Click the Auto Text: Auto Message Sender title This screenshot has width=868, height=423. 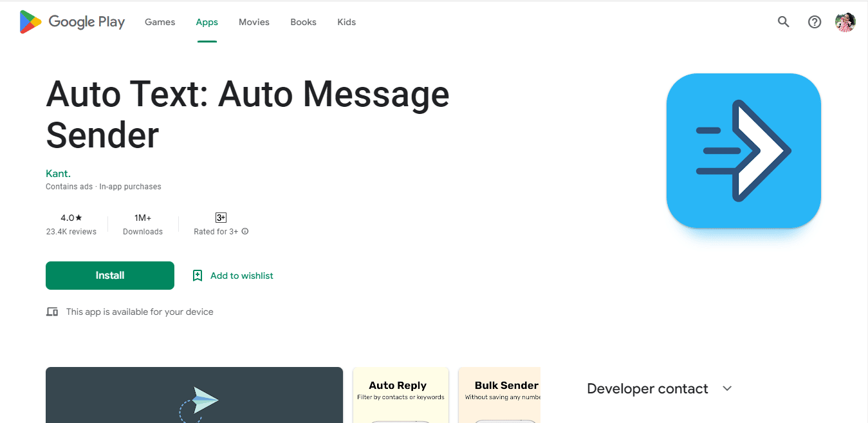(x=248, y=115)
